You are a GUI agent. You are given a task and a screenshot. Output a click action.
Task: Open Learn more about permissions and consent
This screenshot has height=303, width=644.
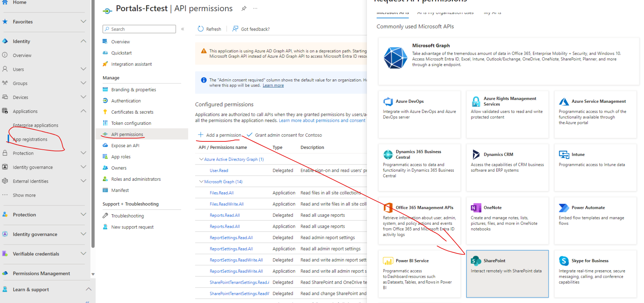point(322,120)
